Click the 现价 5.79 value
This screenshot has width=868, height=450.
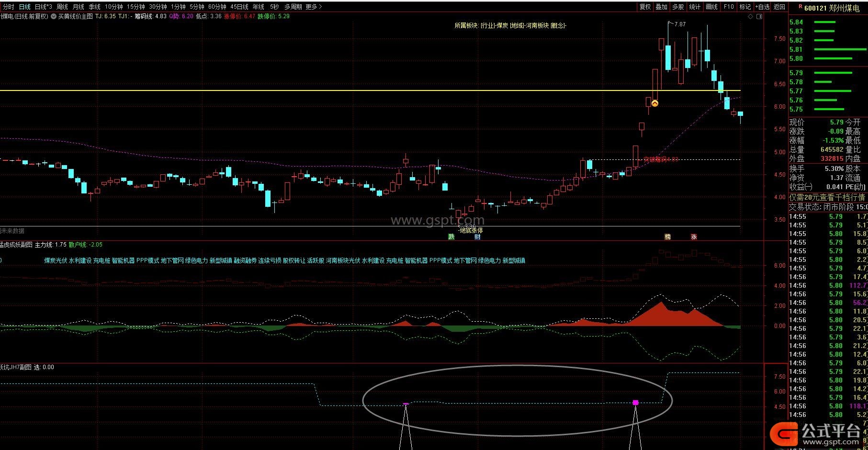click(837, 122)
